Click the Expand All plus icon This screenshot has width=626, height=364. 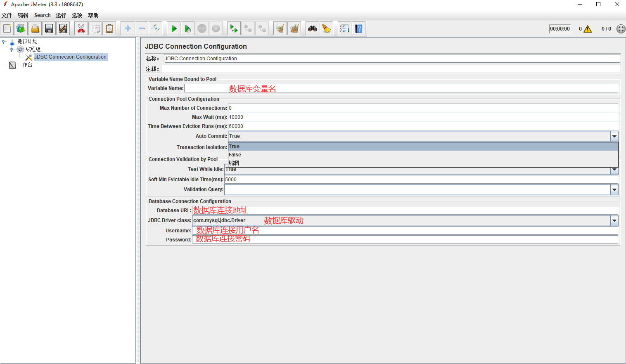(x=128, y=28)
